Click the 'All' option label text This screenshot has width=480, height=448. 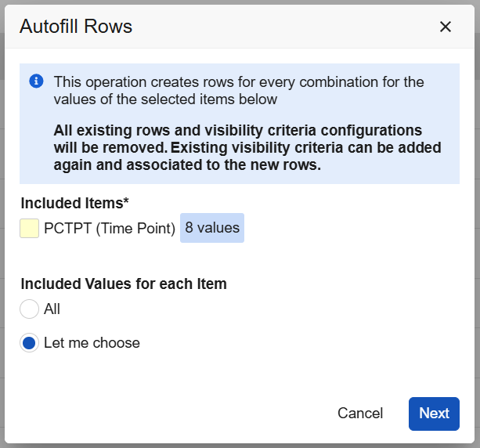tap(52, 309)
